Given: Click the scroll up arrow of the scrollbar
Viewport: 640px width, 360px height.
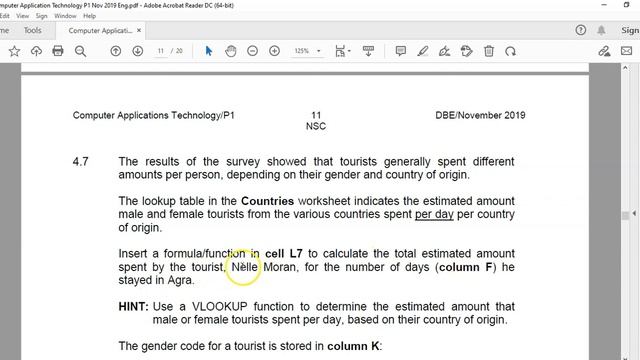Looking at the screenshot, I should pyautogui.click(x=625, y=68).
